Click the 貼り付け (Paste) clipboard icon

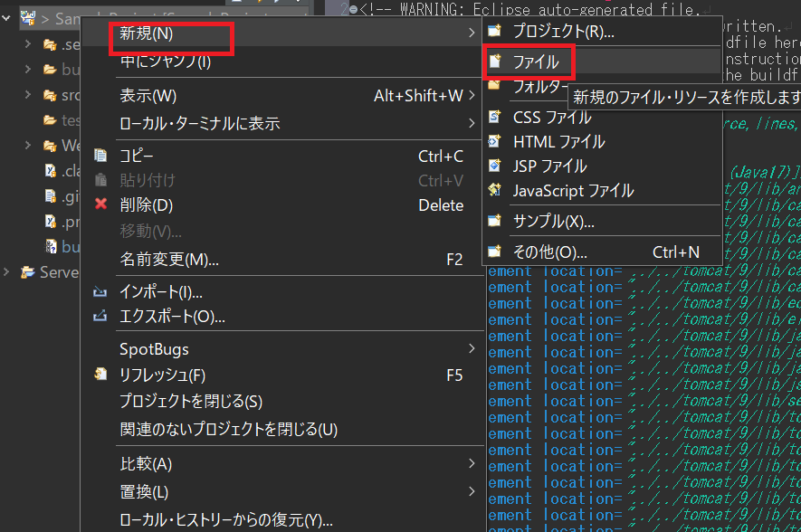point(100,179)
